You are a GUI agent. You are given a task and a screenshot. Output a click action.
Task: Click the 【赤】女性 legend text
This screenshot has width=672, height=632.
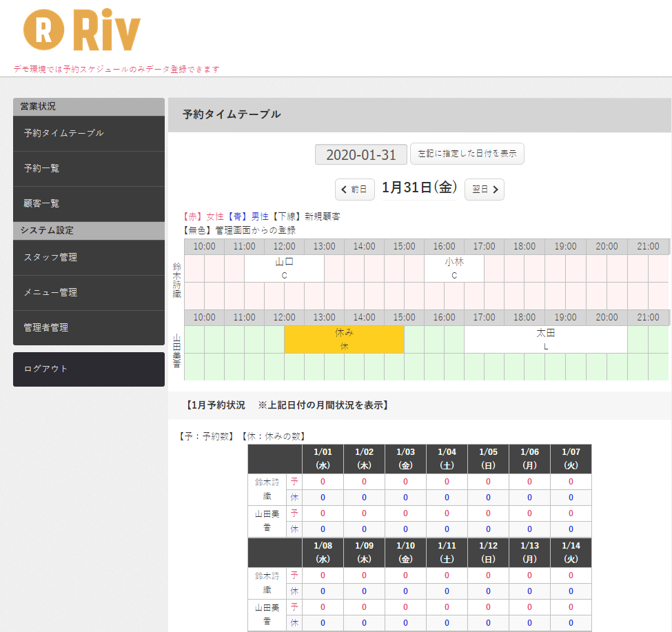pyautogui.click(x=203, y=216)
